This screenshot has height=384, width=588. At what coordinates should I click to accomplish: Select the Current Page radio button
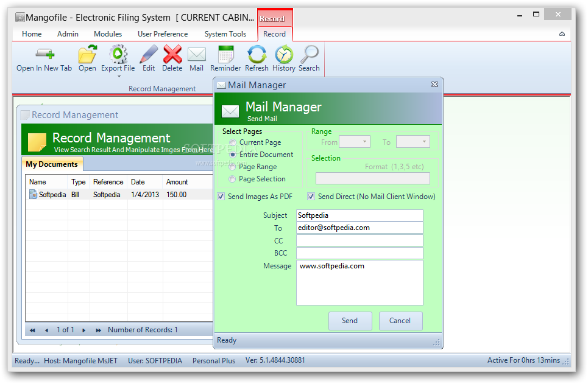coord(233,142)
